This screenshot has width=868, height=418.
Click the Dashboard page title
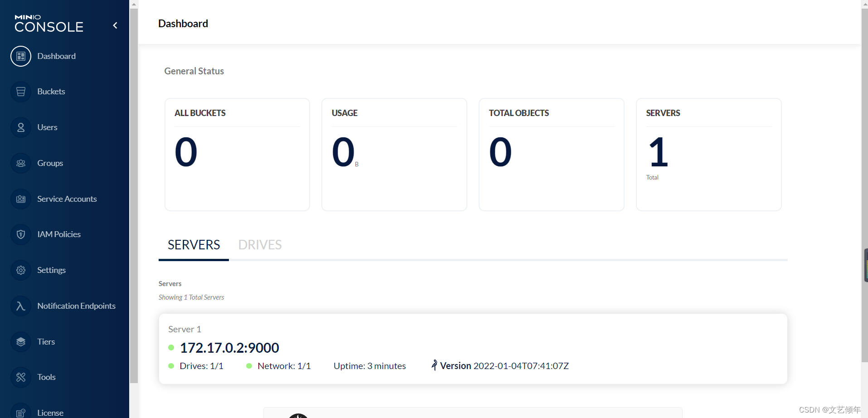(183, 24)
